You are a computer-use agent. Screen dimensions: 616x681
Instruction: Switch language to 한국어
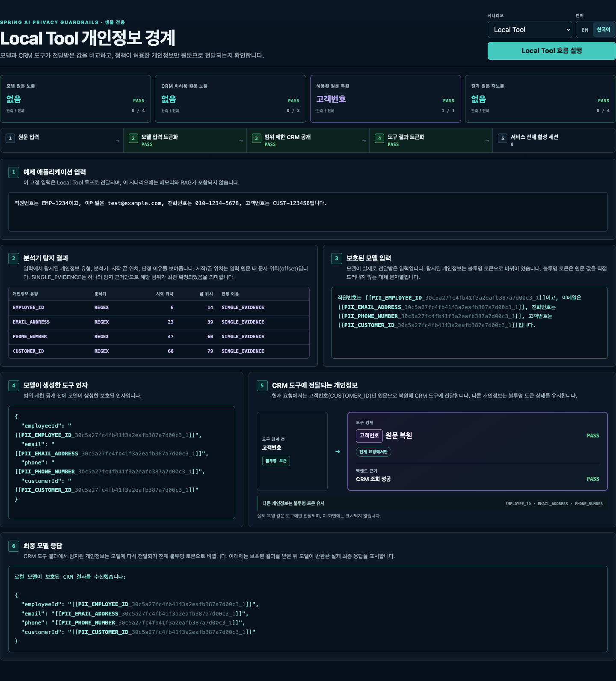click(x=603, y=30)
